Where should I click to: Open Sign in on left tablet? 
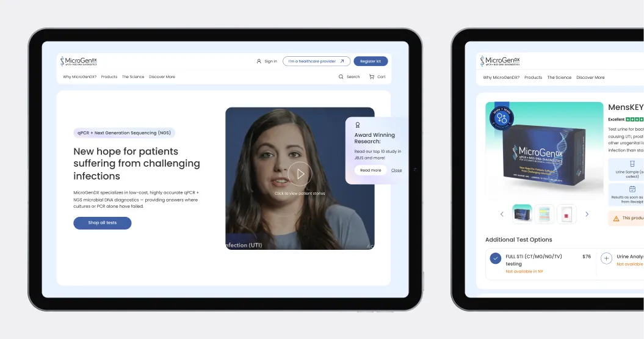(267, 61)
